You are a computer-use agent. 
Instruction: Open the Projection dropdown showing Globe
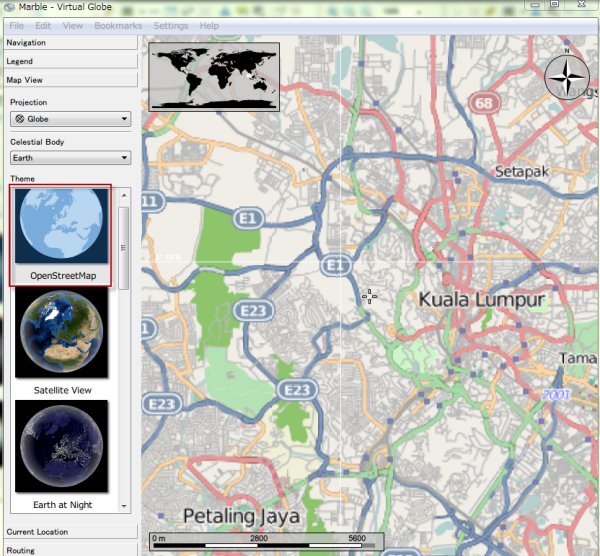tap(69, 119)
